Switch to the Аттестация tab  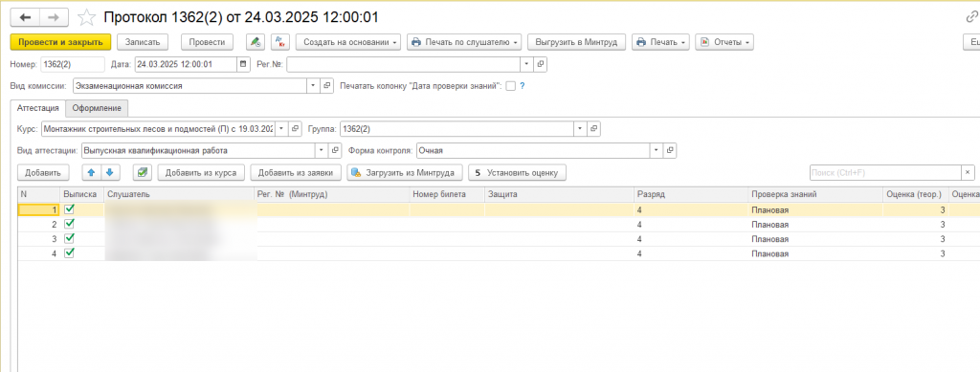[x=38, y=108]
